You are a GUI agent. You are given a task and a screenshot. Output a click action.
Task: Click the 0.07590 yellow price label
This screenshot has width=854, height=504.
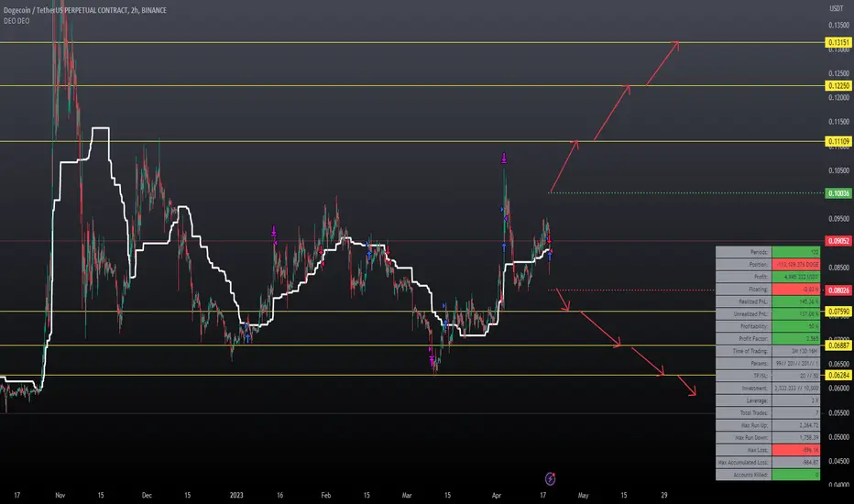pos(838,312)
